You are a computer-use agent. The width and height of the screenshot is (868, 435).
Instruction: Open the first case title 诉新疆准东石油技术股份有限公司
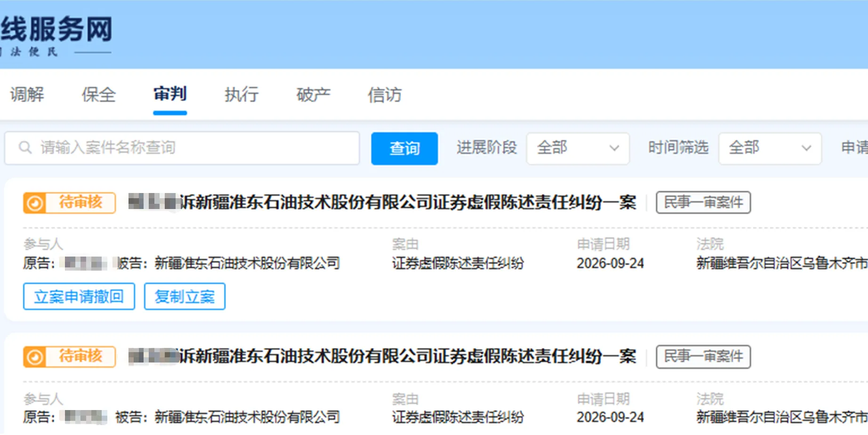pos(382,202)
